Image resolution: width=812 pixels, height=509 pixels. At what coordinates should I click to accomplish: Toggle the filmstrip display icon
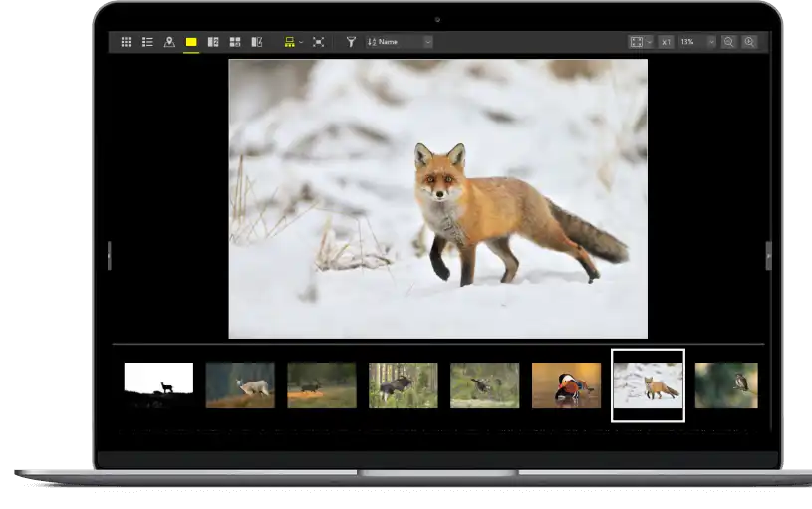[x=289, y=42]
